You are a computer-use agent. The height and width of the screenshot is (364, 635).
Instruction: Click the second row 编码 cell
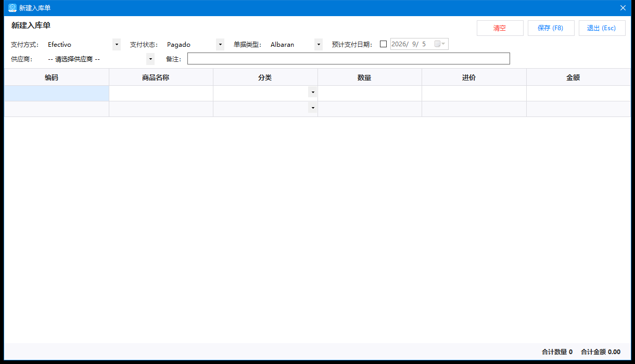pos(57,109)
